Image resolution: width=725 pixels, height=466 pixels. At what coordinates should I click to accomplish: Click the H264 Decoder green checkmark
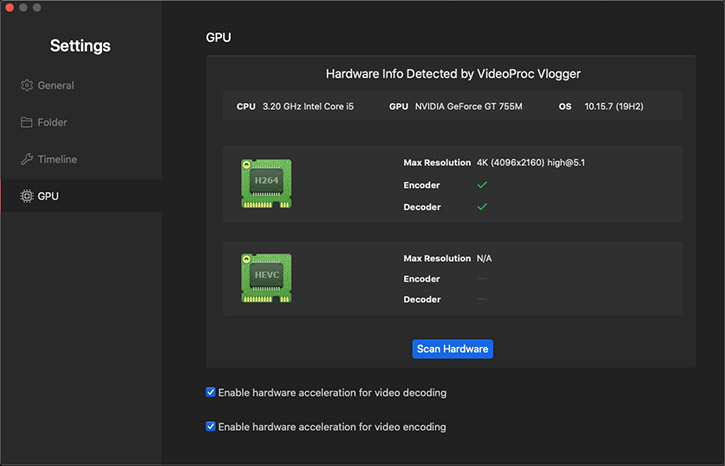482,207
